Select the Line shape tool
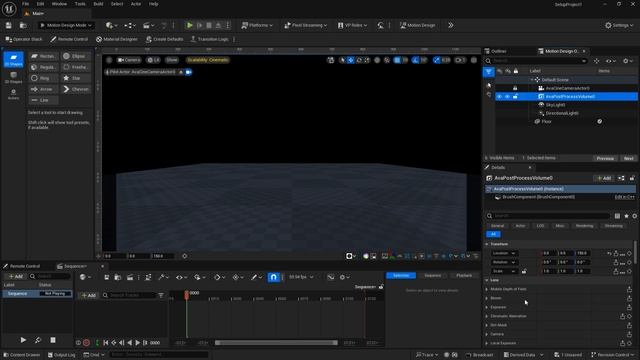The height and width of the screenshot is (360, 640). coord(43,100)
